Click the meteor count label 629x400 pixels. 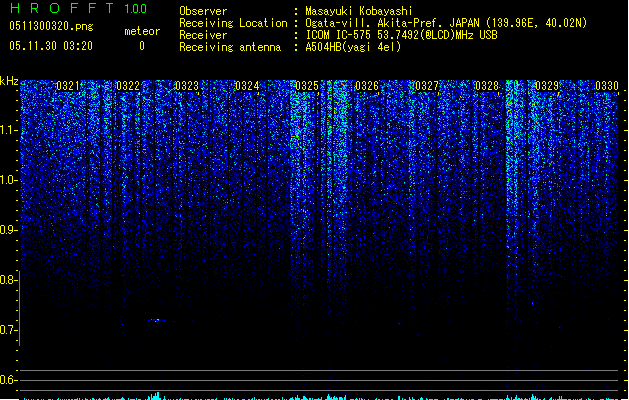pos(142,31)
